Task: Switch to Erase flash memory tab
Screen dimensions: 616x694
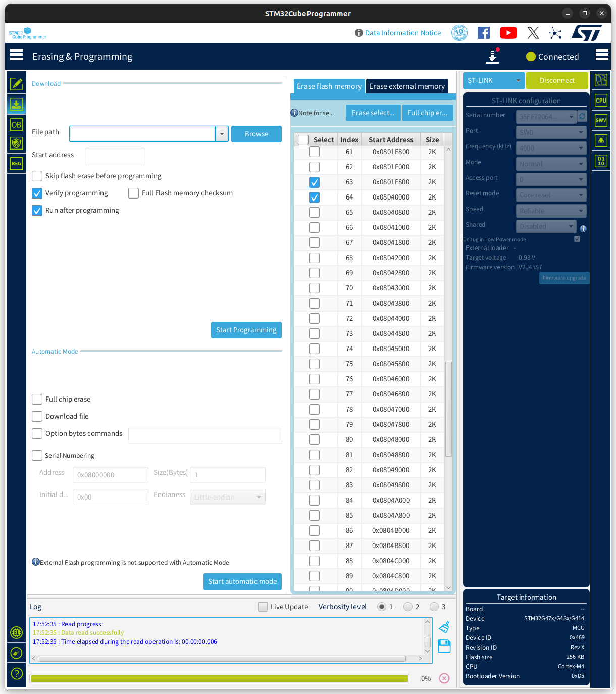Action: coord(329,86)
